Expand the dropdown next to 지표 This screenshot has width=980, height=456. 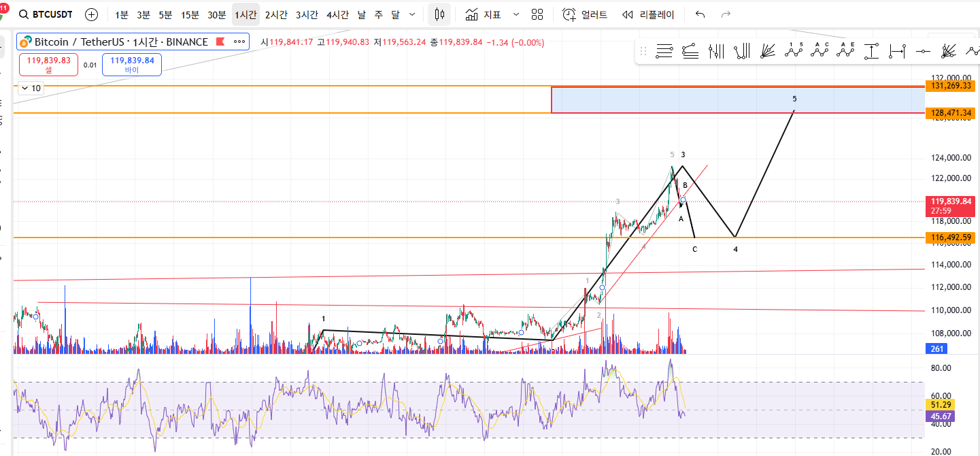coord(516,14)
